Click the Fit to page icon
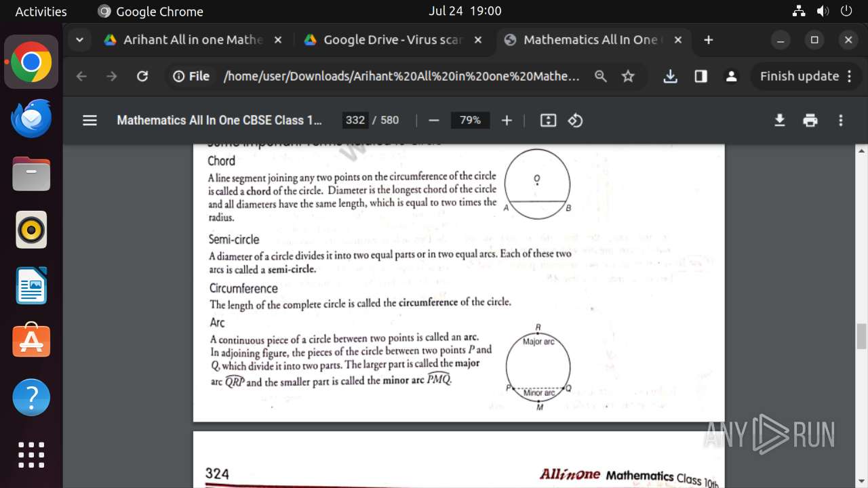The width and height of the screenshot is (868, 488). pyautogui.click(x=548, y=121)
